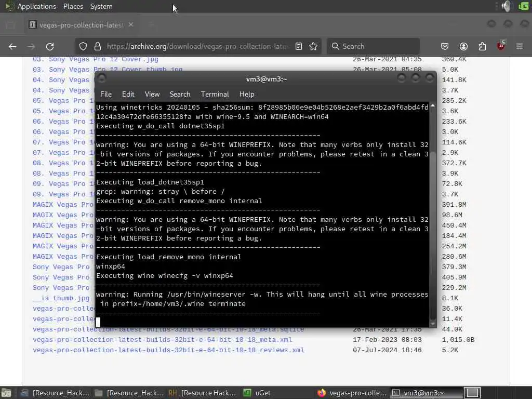Select the vegas-pro-collection-latest tab
The height and width of the screenshot is (399, 532).
[82, 25]
